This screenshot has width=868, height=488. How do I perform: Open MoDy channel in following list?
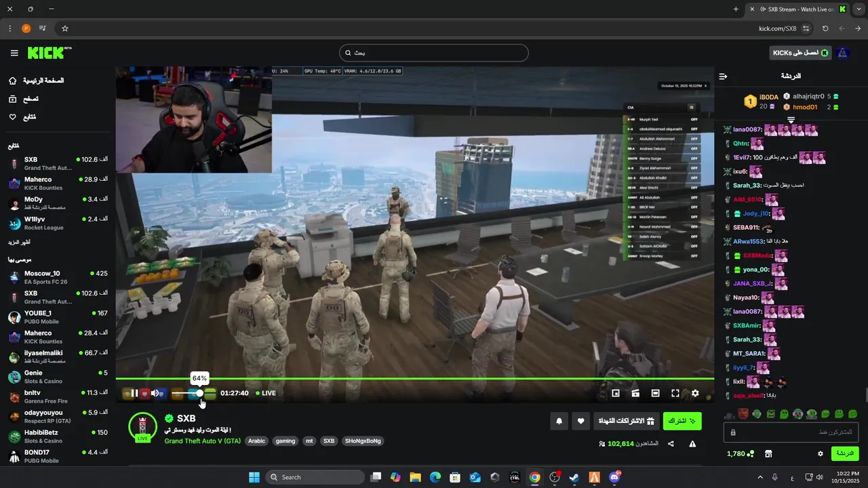coord(58,203)
